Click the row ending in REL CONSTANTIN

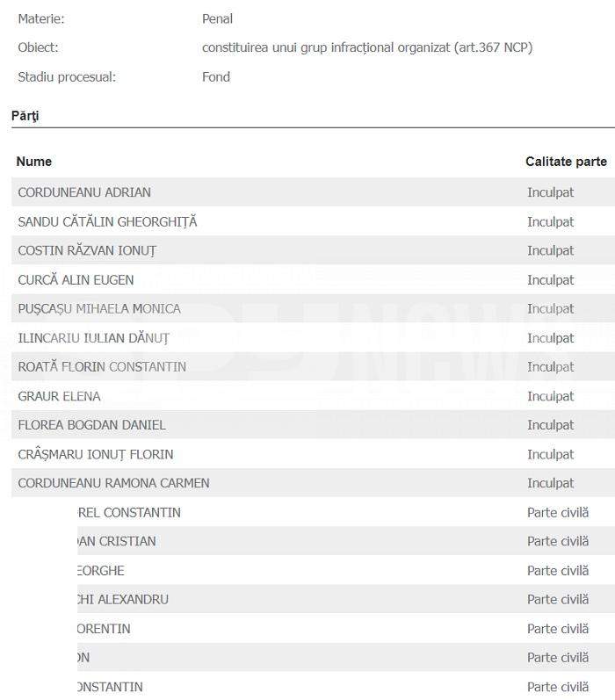pyautogui.click(x=346, y=512)
